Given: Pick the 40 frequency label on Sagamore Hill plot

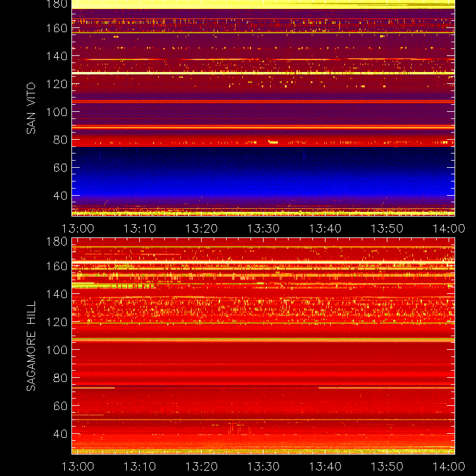Looking at the screenshot, I should [x=61, y=434].
